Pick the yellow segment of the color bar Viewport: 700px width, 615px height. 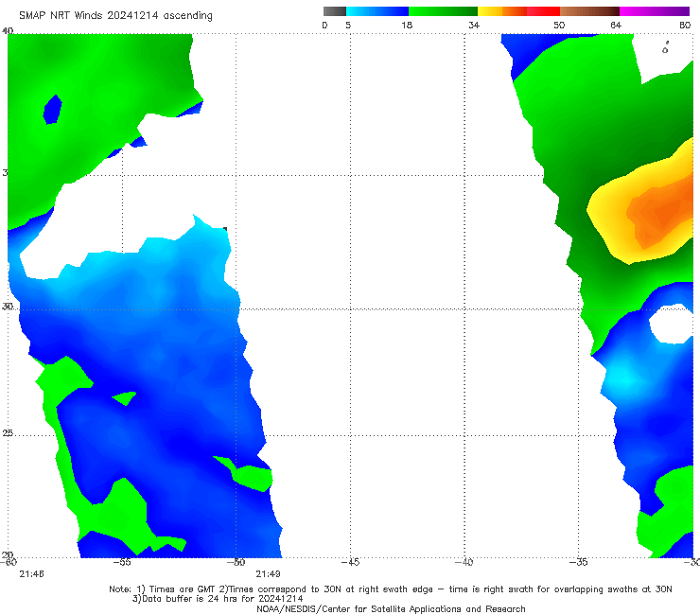(x=490, y=11)
